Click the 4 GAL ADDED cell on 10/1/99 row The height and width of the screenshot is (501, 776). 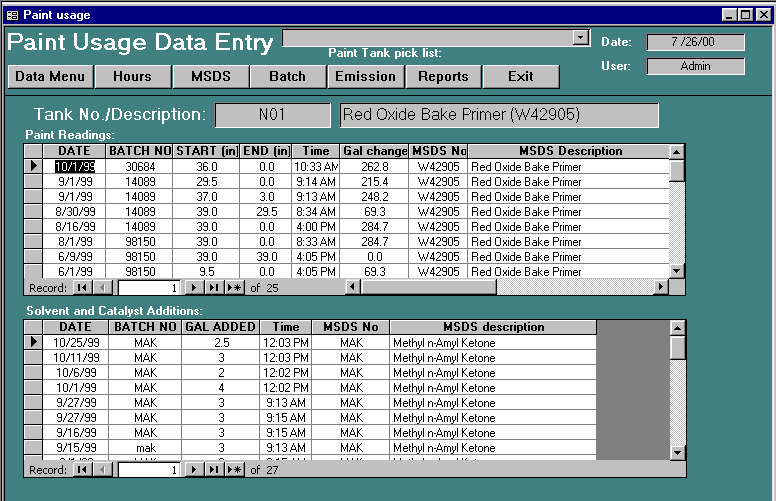click(x=221, y=387)
